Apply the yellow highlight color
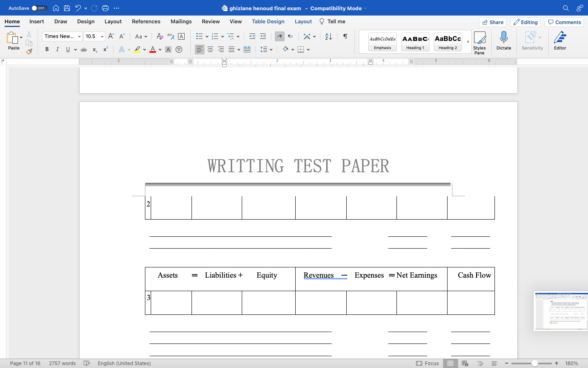588x368 pixels. (x=138, y=49)
